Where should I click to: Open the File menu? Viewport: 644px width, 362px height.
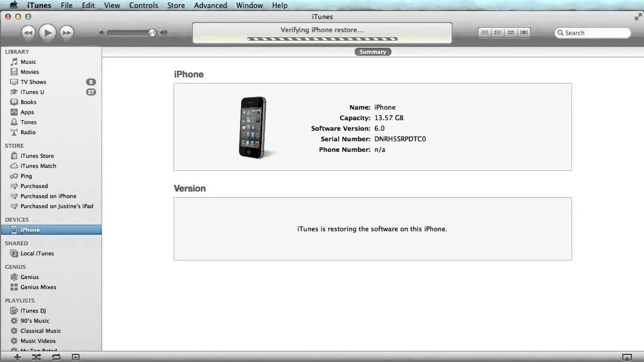(66, 5)
